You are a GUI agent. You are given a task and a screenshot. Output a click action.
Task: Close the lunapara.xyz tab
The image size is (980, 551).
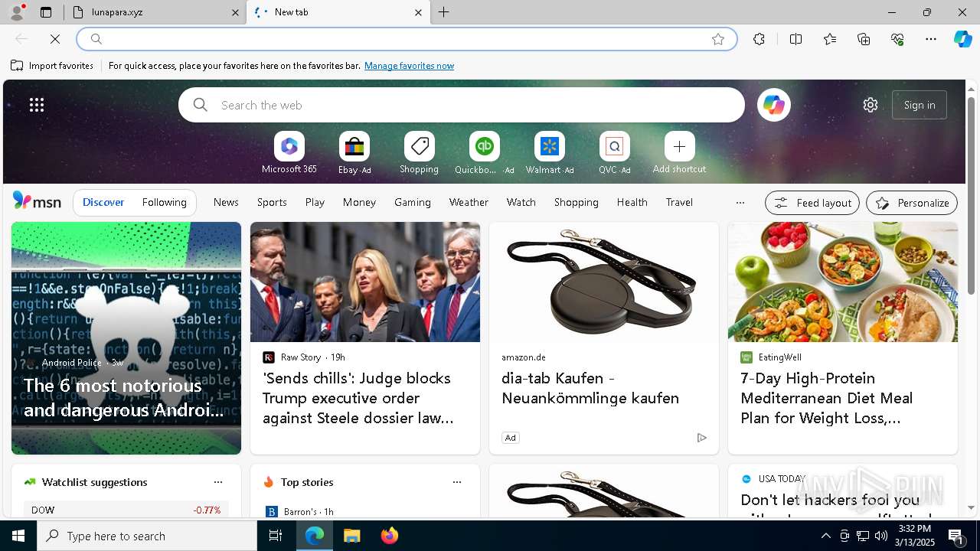tap(236, 12)
